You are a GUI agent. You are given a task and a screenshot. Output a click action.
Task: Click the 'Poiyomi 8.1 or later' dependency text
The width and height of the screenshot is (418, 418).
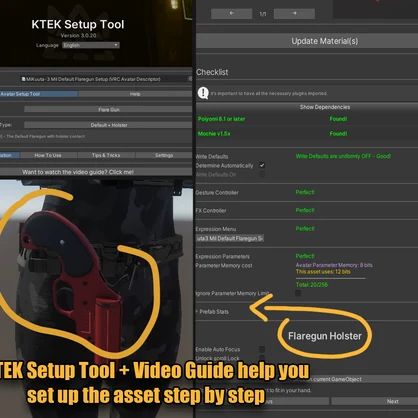coord(221,119)
